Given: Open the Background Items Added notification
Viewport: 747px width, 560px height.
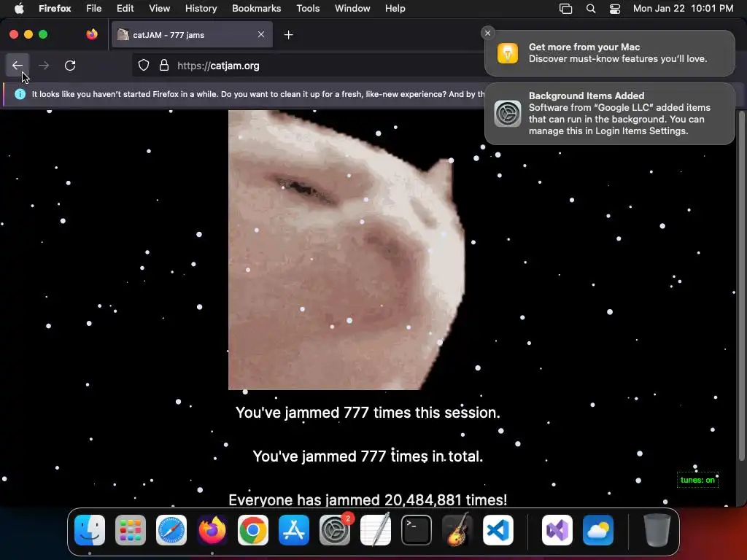Looking at the screenshot, I should pyautogui.click(x=609, y=113).
